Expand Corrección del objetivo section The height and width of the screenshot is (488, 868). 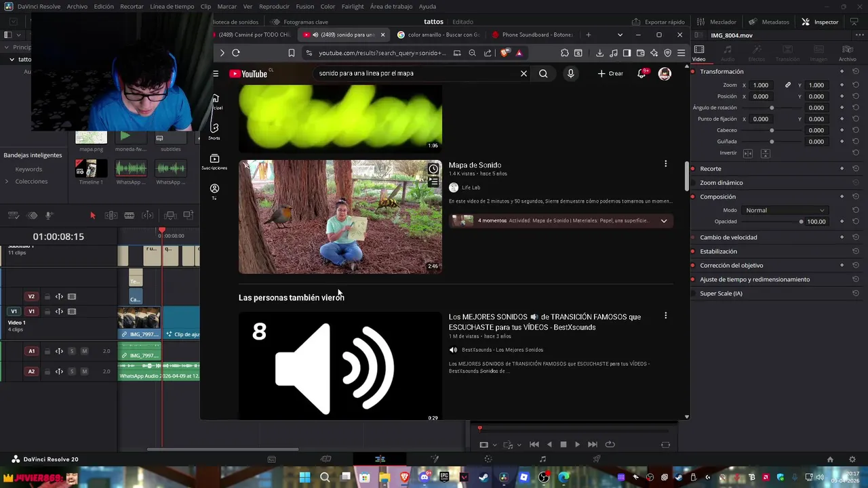pos(731,266)
